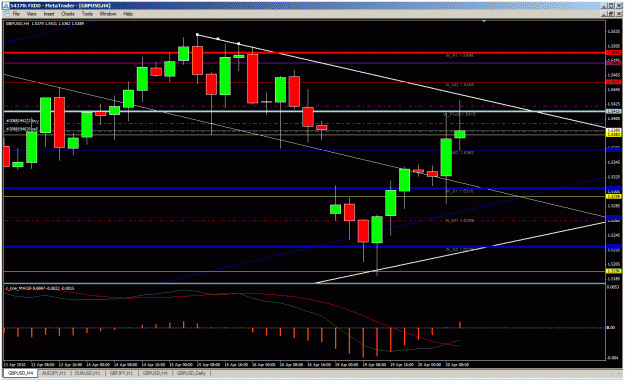Switch to the EURUSD,H1 chart tab
This screenshot has width=625, height=380.
87,373
